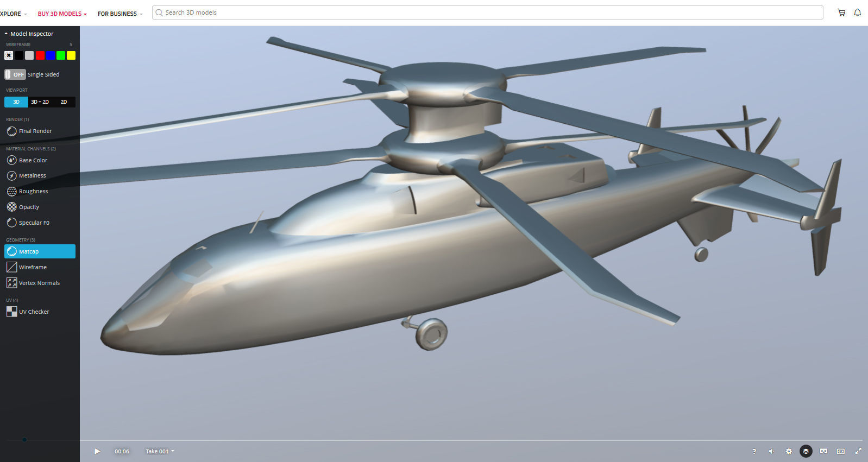Display the Roughness label

point(33,191)
